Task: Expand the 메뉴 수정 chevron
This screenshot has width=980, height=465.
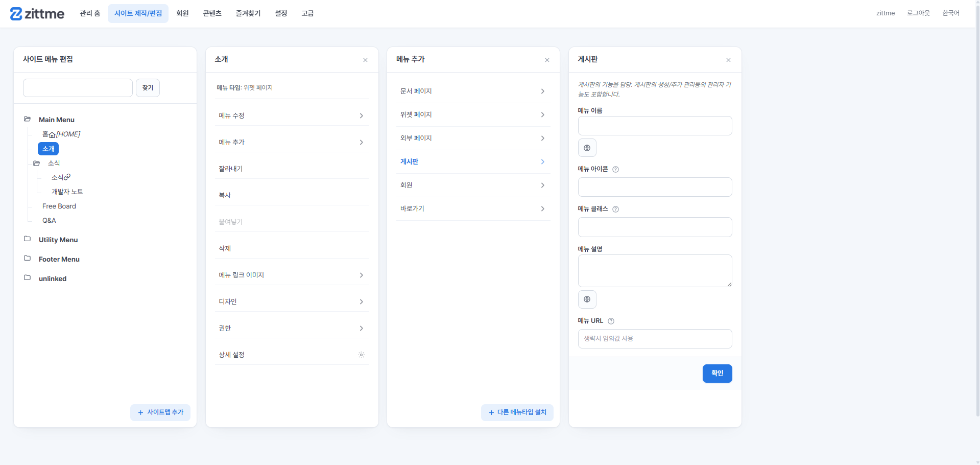Action: (361, 116)
